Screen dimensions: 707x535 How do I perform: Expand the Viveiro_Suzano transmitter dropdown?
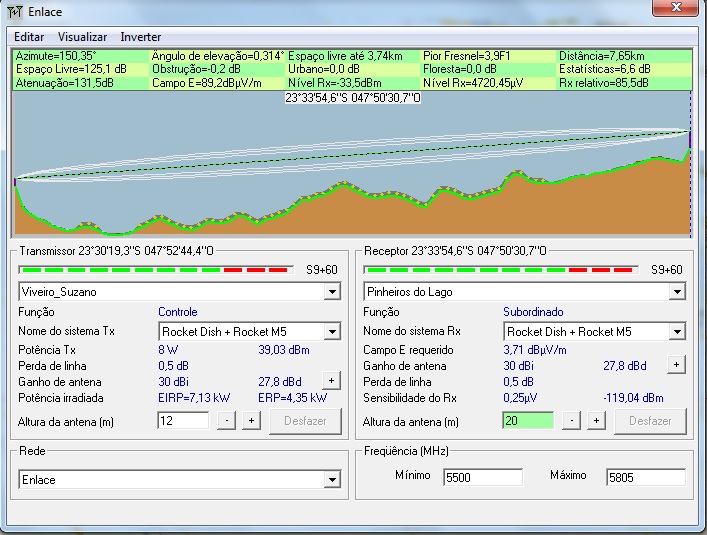click(x=332, y=292)
